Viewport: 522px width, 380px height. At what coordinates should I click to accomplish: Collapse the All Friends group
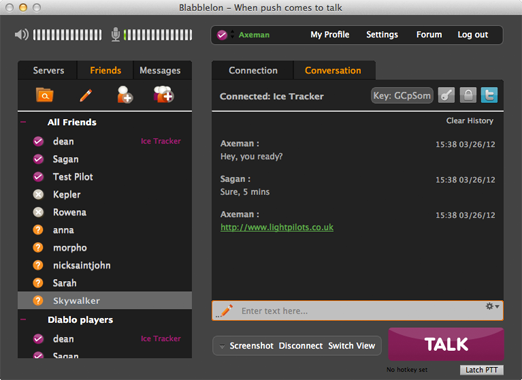tap(23, 122)
